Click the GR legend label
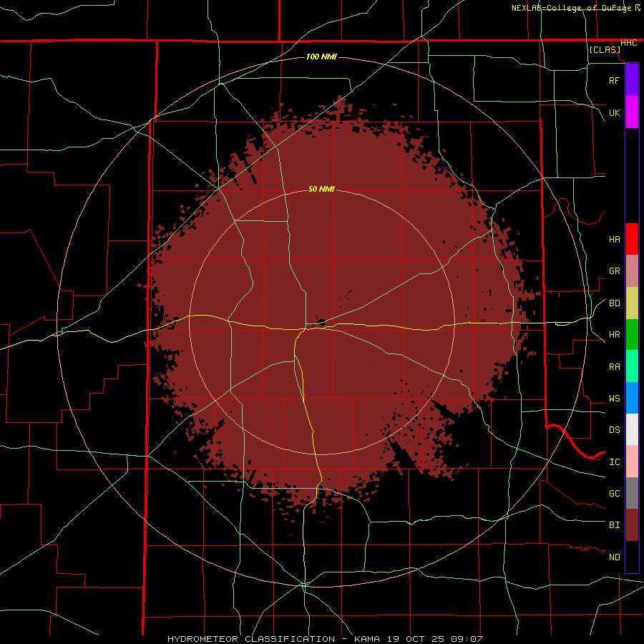 point(615,271)
